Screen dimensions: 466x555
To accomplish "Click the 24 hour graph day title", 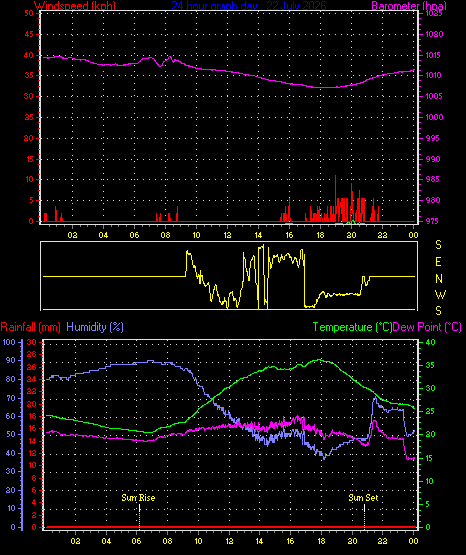I will [x=249, y=5].
